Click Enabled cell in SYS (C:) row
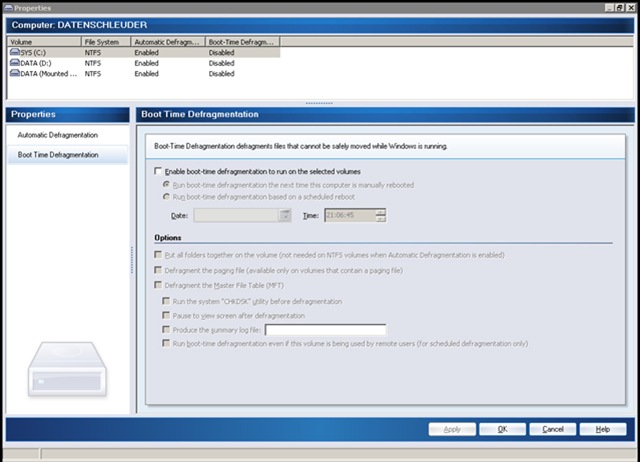Screen dimensions: 640x462 pos(146,52)
